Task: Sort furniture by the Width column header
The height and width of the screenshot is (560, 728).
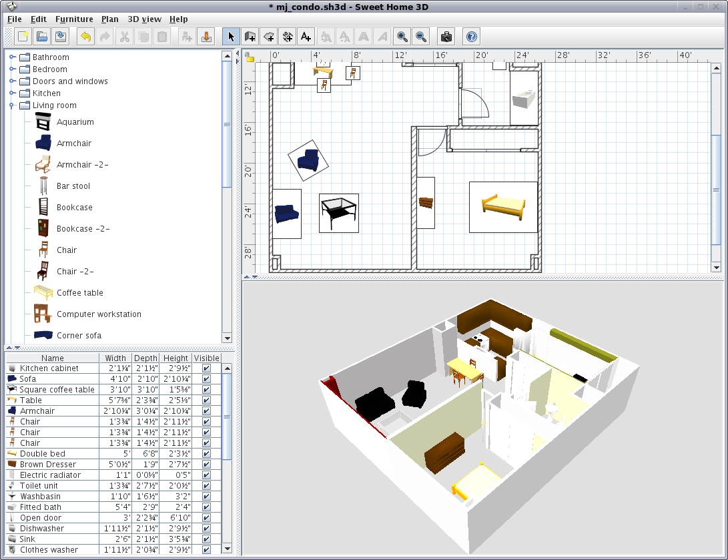Action: [x=115, y=358]
